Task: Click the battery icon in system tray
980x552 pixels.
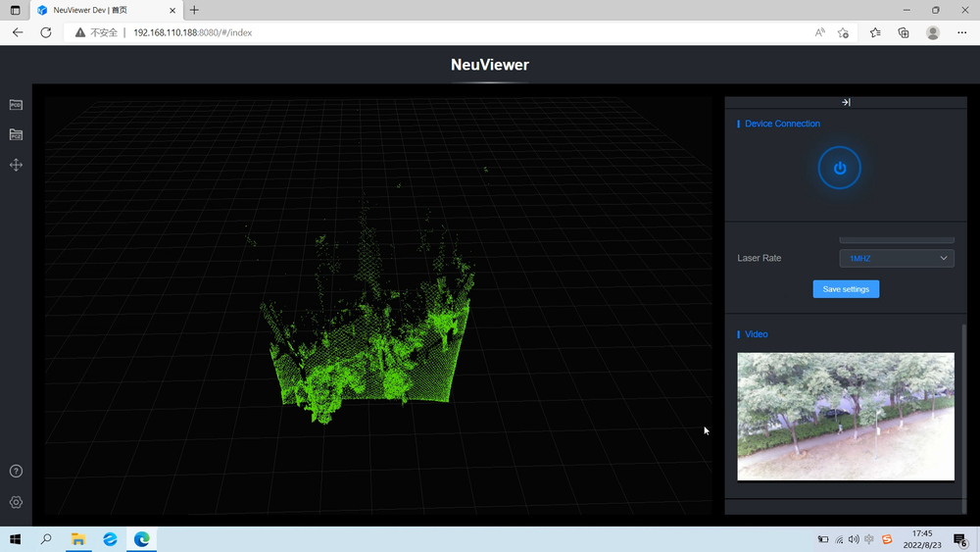Action: (823, 539)
